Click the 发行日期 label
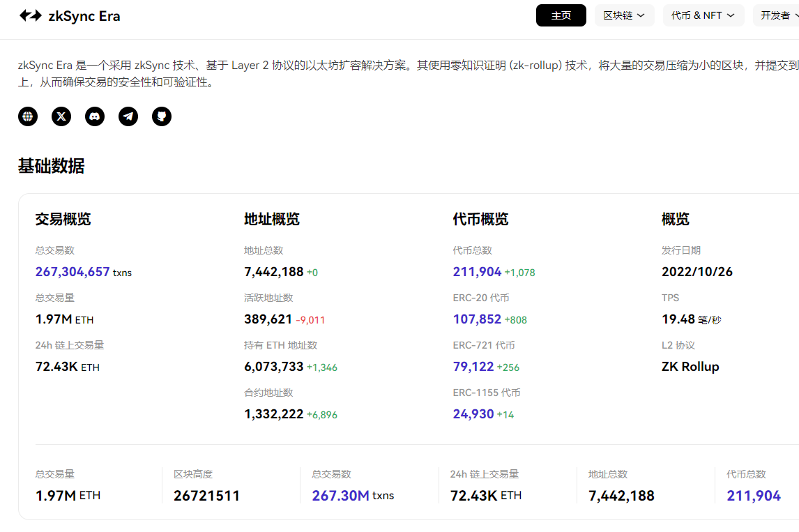Viewport: 799px width, 532px height. 681,251
